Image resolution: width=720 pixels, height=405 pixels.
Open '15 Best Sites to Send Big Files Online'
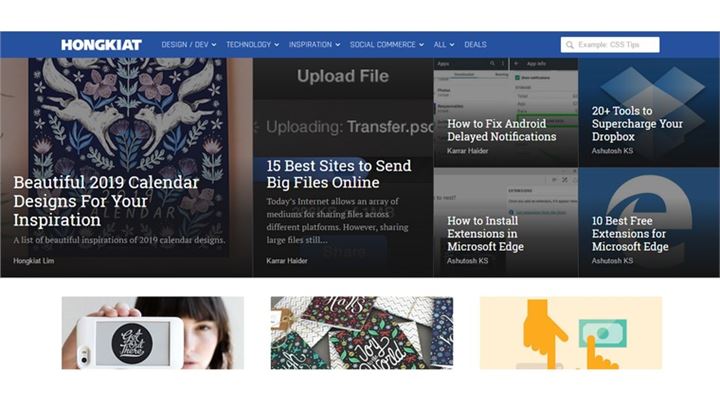click(x=338, y=174)
